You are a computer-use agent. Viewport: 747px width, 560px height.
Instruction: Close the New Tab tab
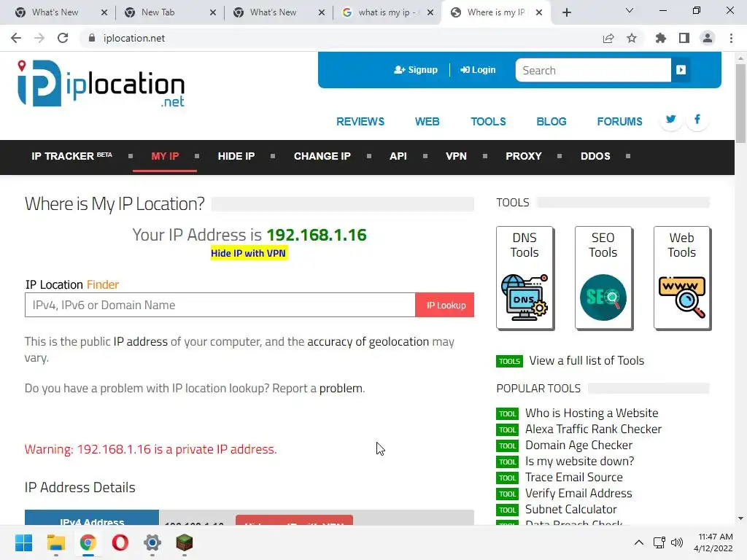click(x=213, y=12)
